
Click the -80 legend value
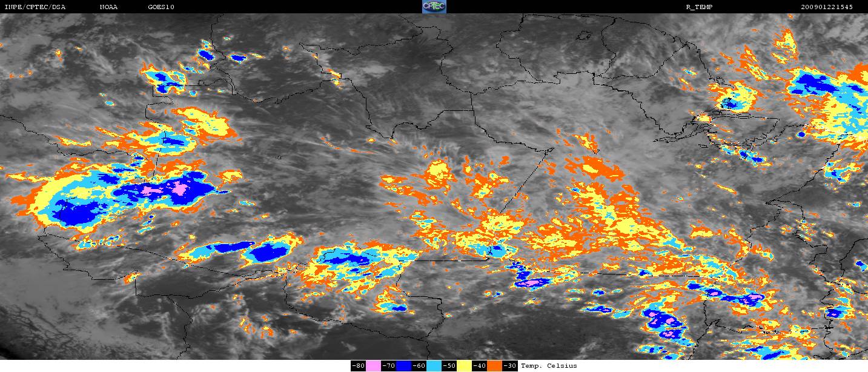[x=359, y=366]
